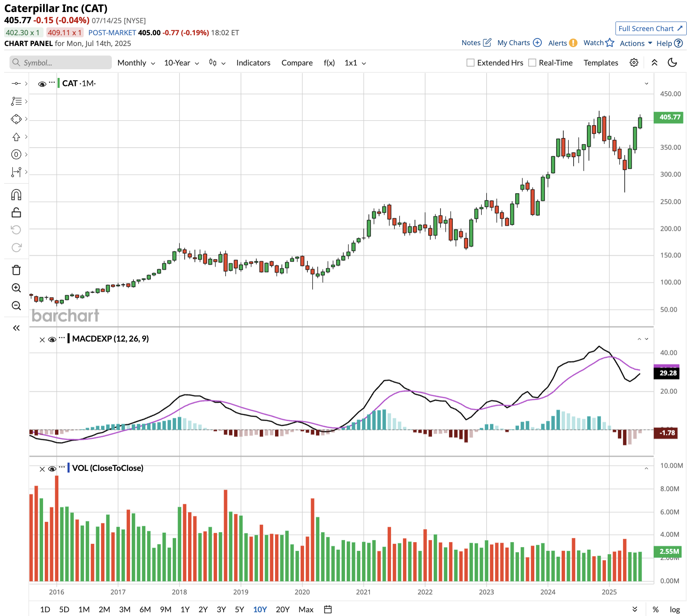The width and height of the screenshot is (700, 616).
Task: Open the Indicators menu
Action: pos(253,63)
